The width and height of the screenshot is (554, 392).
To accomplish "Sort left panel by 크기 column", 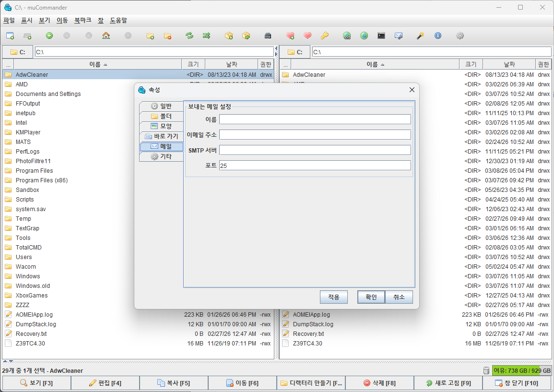I will coord(193,64).
